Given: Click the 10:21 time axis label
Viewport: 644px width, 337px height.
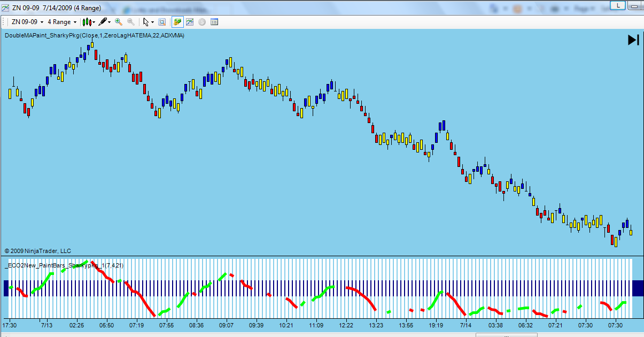Looking at the screenshot, I should [286, 325].
